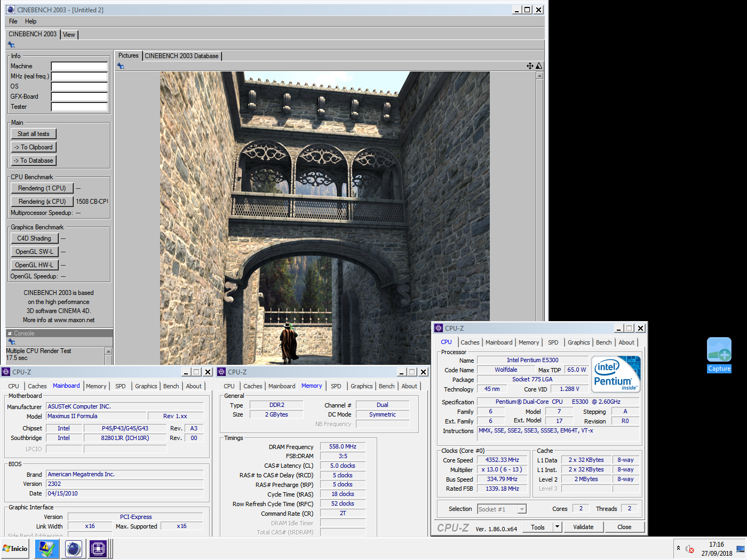Click the Console panel header

point(59,333)
